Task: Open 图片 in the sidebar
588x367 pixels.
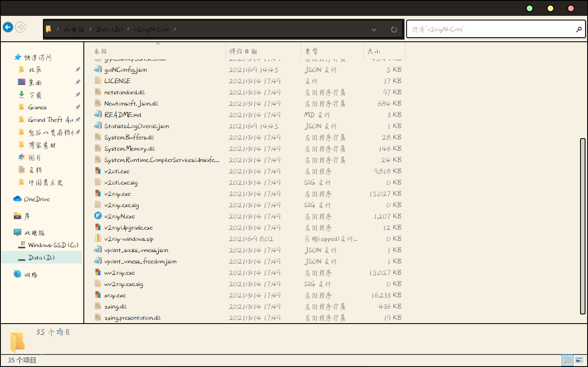Action: (x=35, y=157)
